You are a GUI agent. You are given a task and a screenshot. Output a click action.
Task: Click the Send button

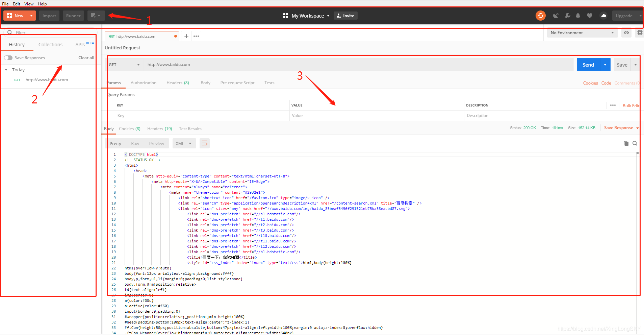coord(588,65)
